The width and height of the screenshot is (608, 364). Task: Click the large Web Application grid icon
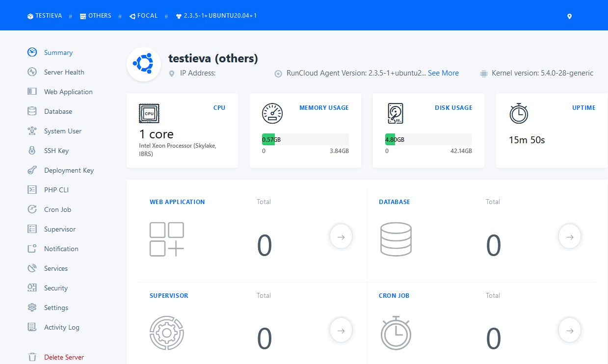(167, 239)
